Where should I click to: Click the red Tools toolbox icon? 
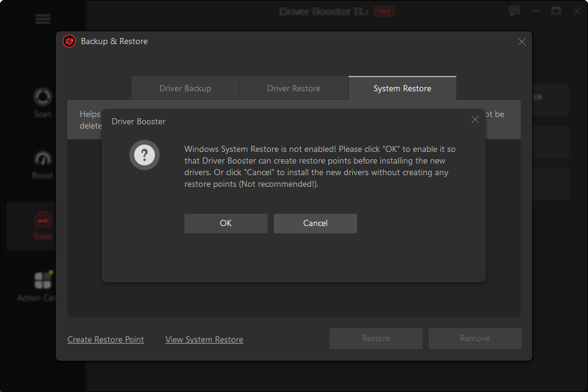click(43, 219)
